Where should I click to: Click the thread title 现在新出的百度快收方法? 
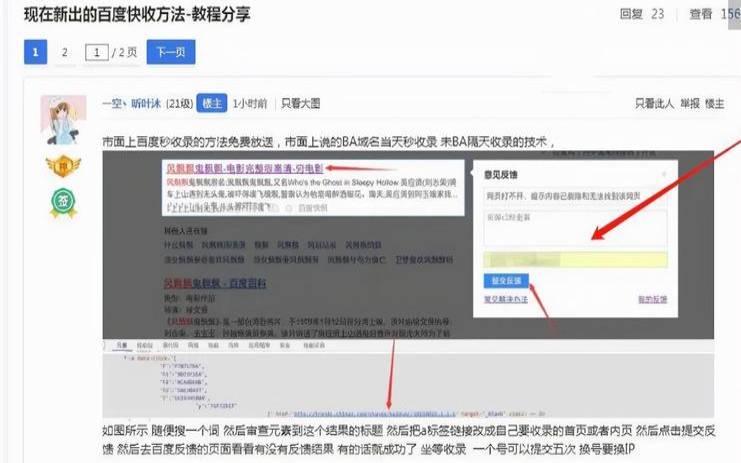pos(137,14)
